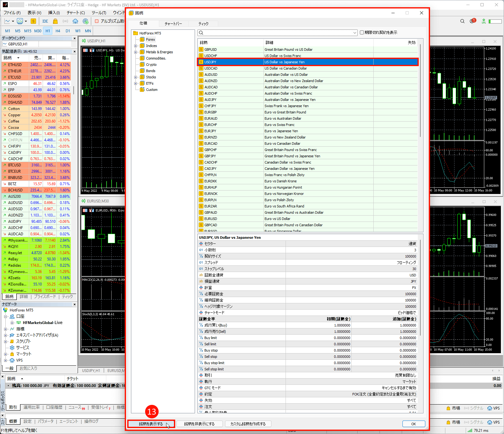The height and width of the screenshot is (434, 504).
Task: Click the signal plus toolbar icon
Action: pos(86,21)
